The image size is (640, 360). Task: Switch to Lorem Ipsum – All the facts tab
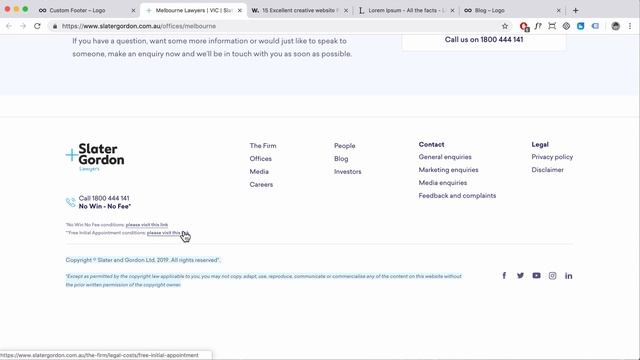click(406, 10)
